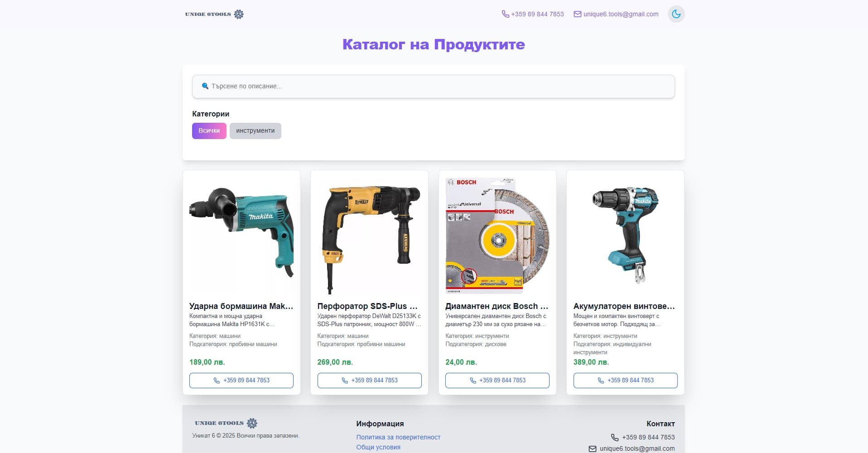This screenshot has height=453, width=868.
Task: Select the 'Всички' category filter
Action: click(209, 130)
